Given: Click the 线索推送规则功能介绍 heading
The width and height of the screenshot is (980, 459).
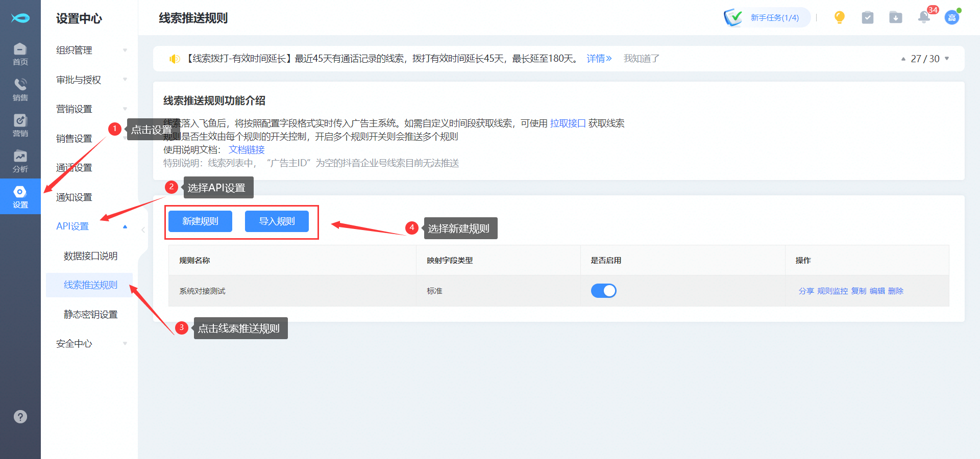Looking at the screenshot, I should point(214,100).
